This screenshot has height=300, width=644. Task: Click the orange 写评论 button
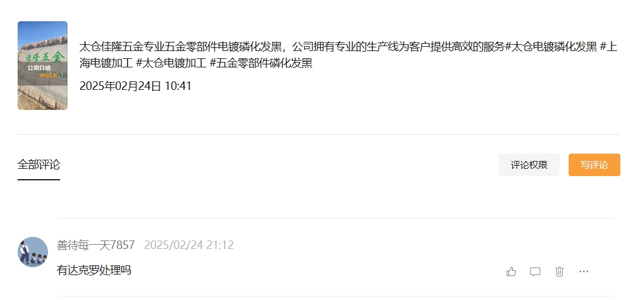click(x=594, y=165)
